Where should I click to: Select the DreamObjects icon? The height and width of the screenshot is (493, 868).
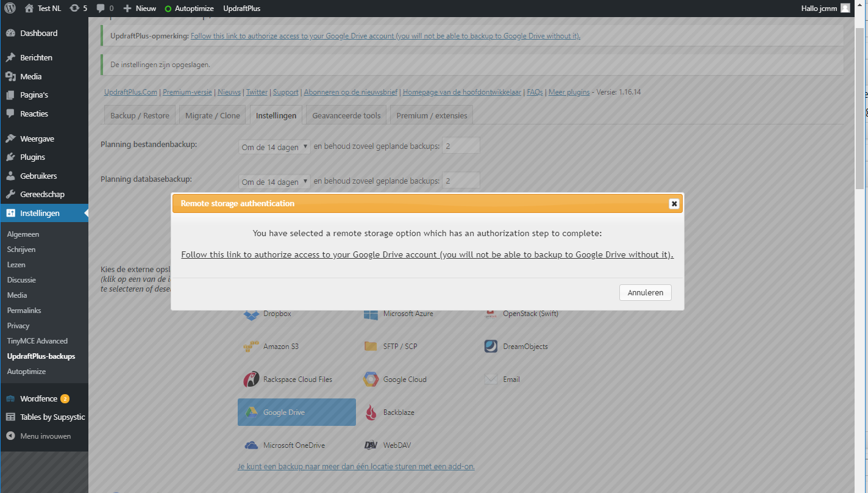(x=491, y=347)
